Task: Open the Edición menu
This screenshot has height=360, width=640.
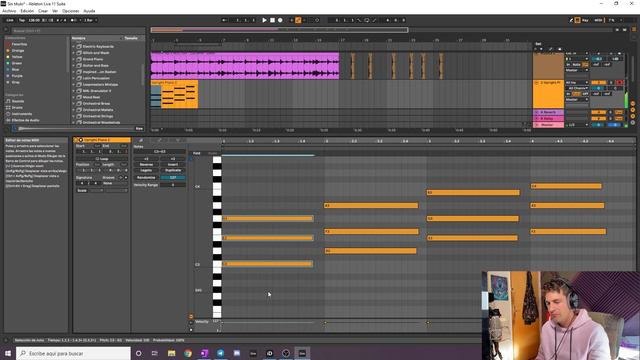Action: 27,11
